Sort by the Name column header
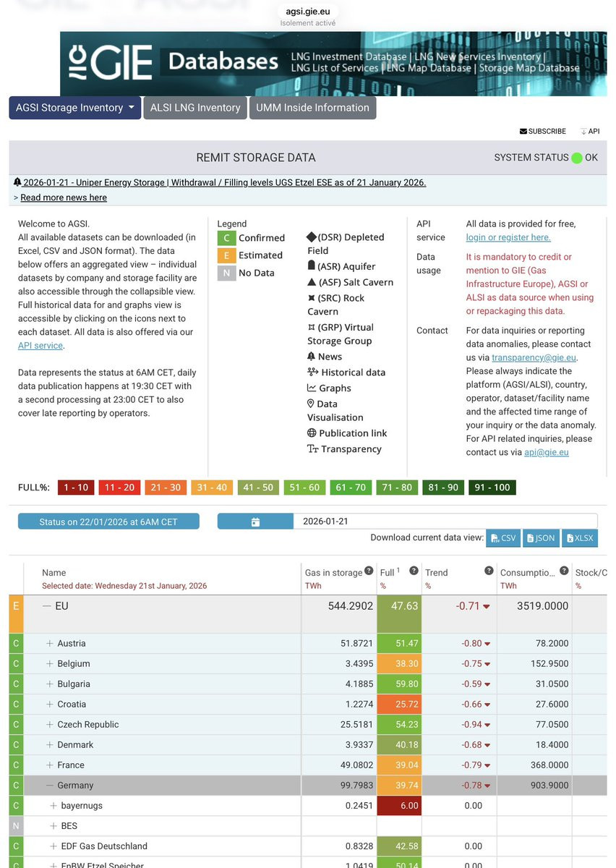The width and height of the screenshot is (616, 868). 54,573
